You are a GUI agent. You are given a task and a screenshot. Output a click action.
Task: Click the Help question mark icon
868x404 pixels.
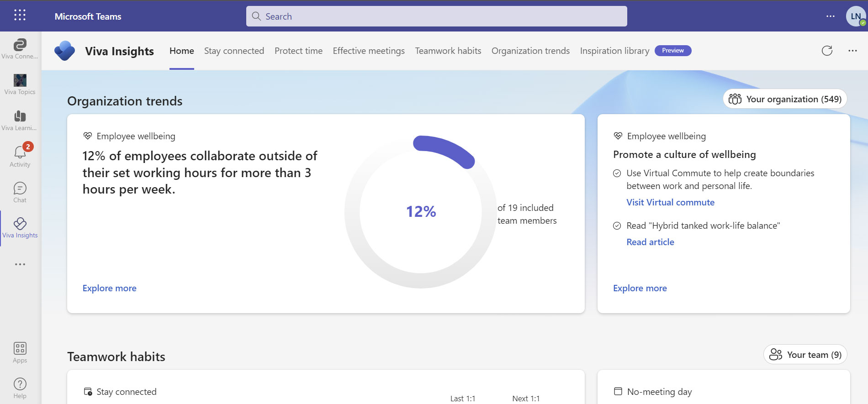coord(20,388)
